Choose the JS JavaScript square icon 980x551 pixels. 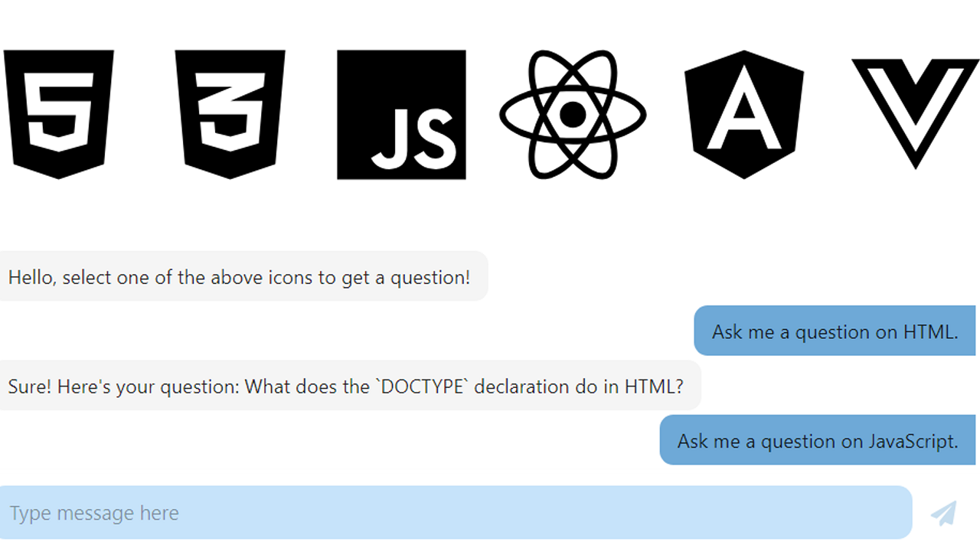(401, 115)
